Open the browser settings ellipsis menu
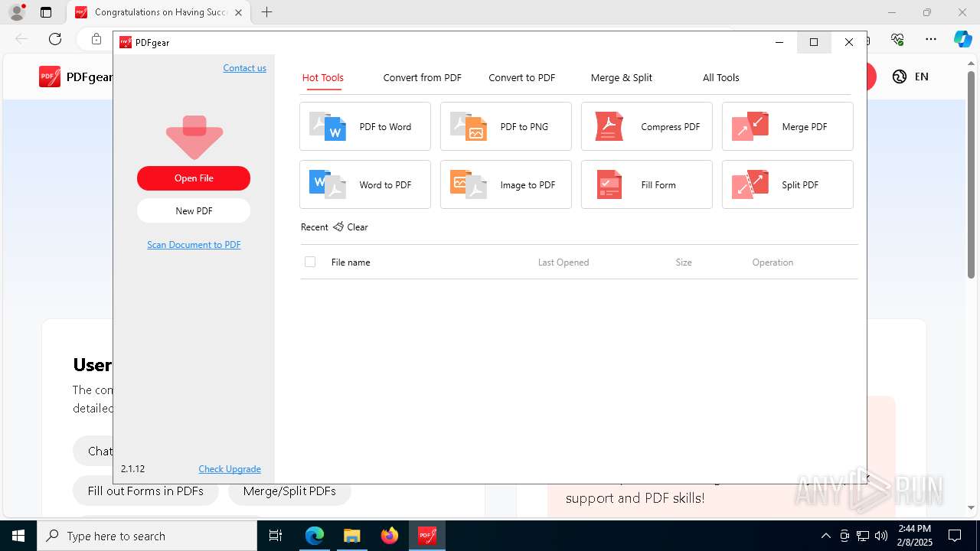This screenshot has width=980, height=551. click(931, 39)
